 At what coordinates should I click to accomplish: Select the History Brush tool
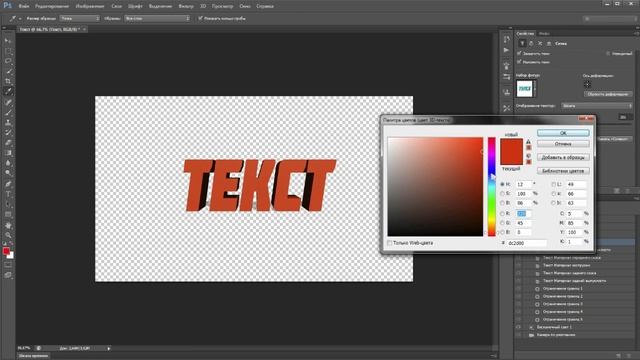tap(8, 133)
